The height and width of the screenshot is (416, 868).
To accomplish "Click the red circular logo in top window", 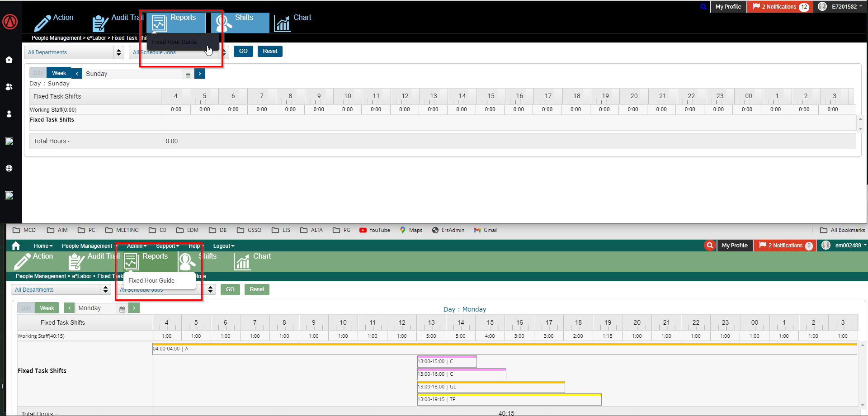I will pos(10,22).
